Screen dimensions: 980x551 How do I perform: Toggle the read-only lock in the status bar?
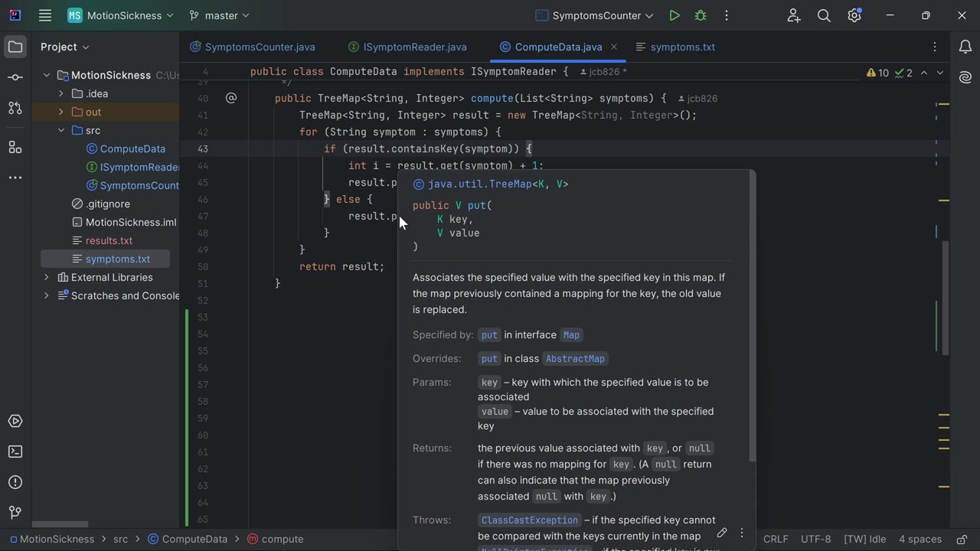click(962, 539)
